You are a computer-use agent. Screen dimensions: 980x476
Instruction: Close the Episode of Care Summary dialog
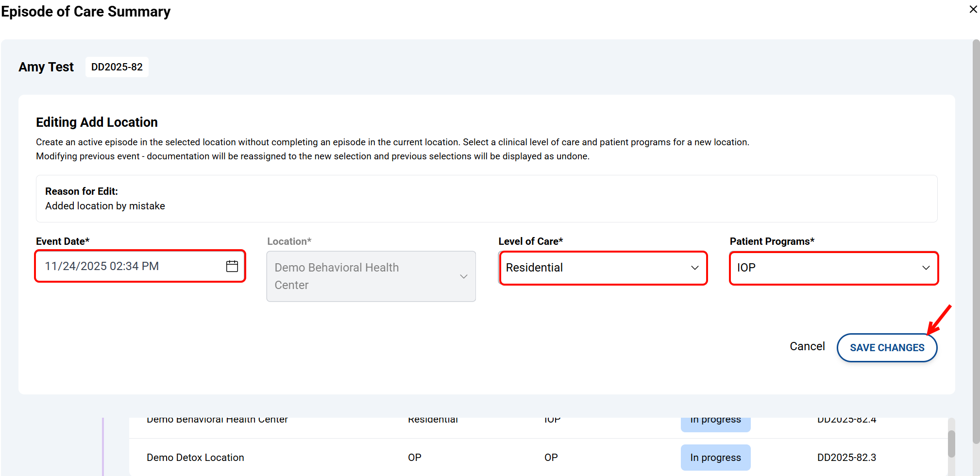coord(973,9)
